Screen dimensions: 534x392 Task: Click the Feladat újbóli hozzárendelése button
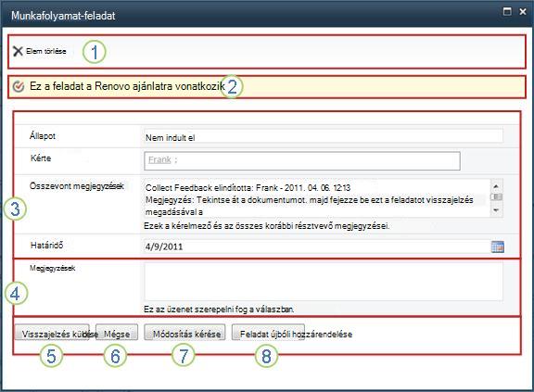coord(268,332)
